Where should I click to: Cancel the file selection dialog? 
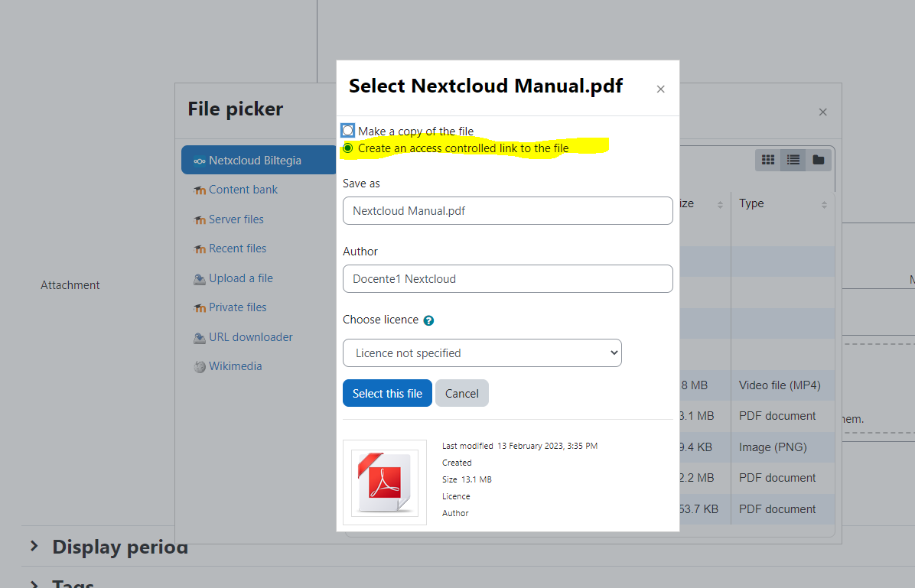[461, 393]
